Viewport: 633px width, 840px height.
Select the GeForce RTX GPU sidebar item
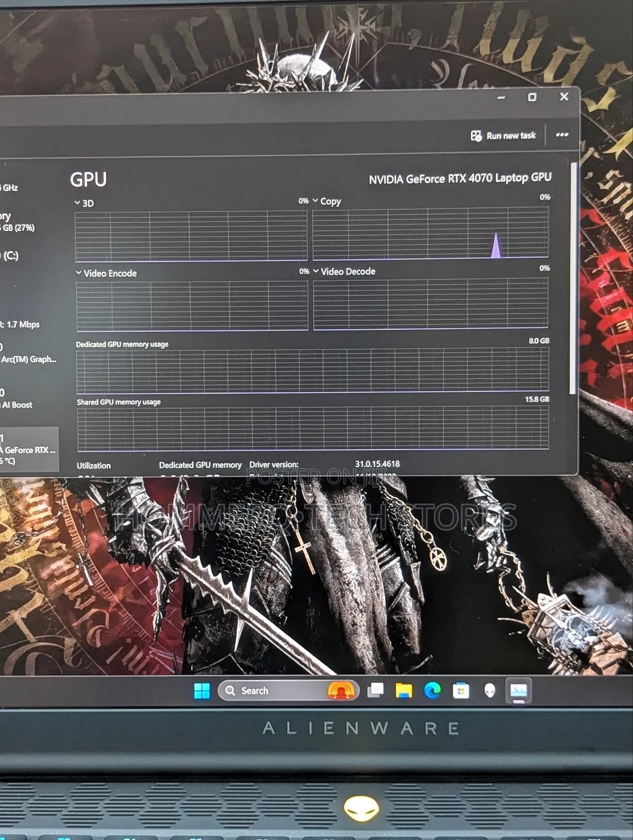[28, 449]
